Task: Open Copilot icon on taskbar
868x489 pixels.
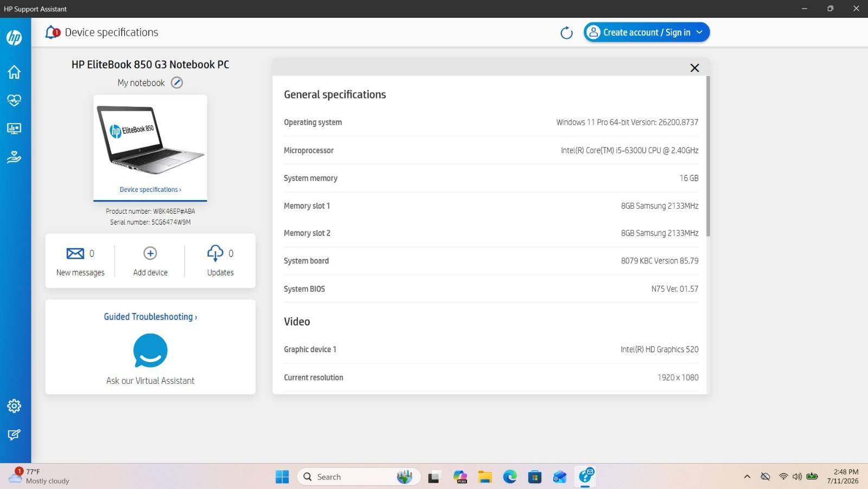Action: (x=460, y=477)
